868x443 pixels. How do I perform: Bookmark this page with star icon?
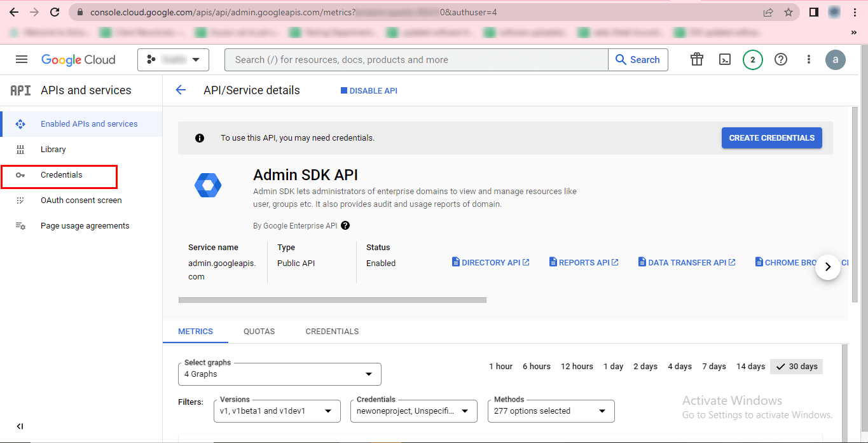point(789,12)
